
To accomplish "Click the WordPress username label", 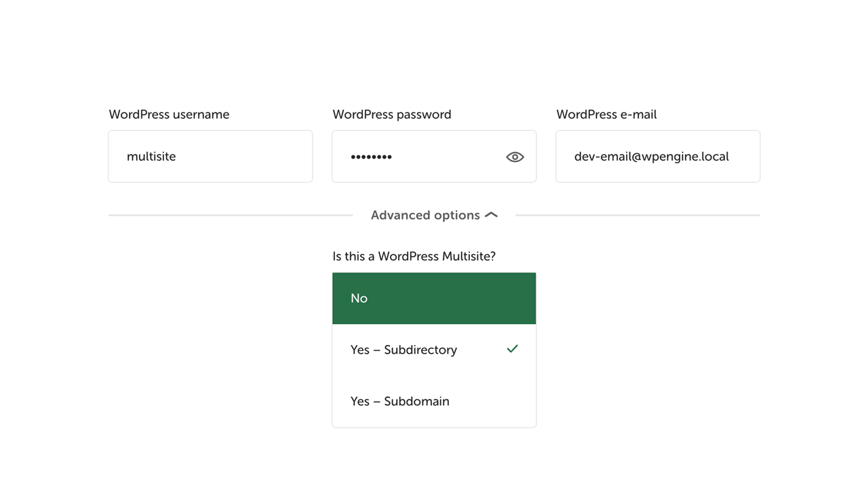I will 169,115.
